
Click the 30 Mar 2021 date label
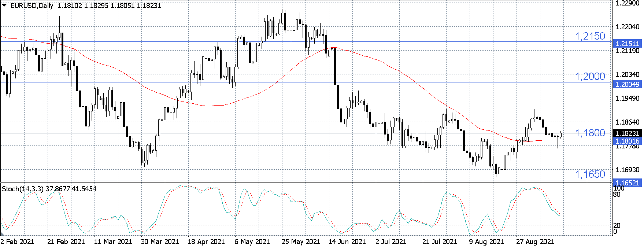[x=160, y=242]
